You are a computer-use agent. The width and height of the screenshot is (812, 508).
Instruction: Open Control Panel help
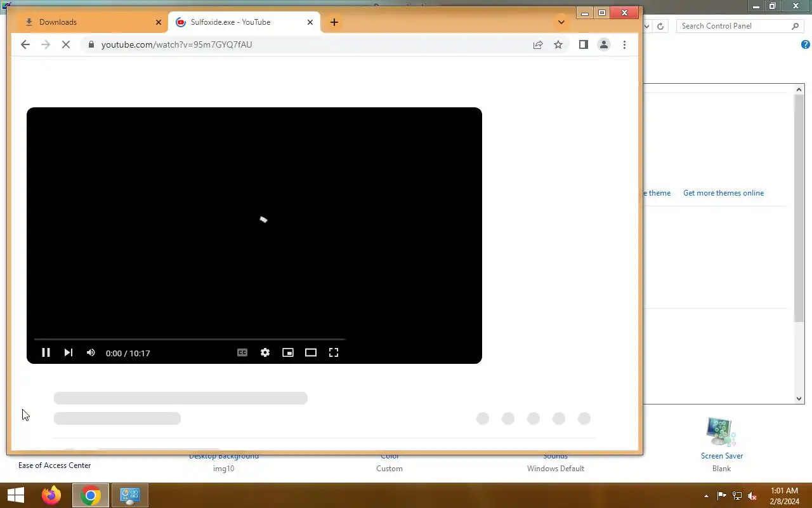[x=806, y=44]
